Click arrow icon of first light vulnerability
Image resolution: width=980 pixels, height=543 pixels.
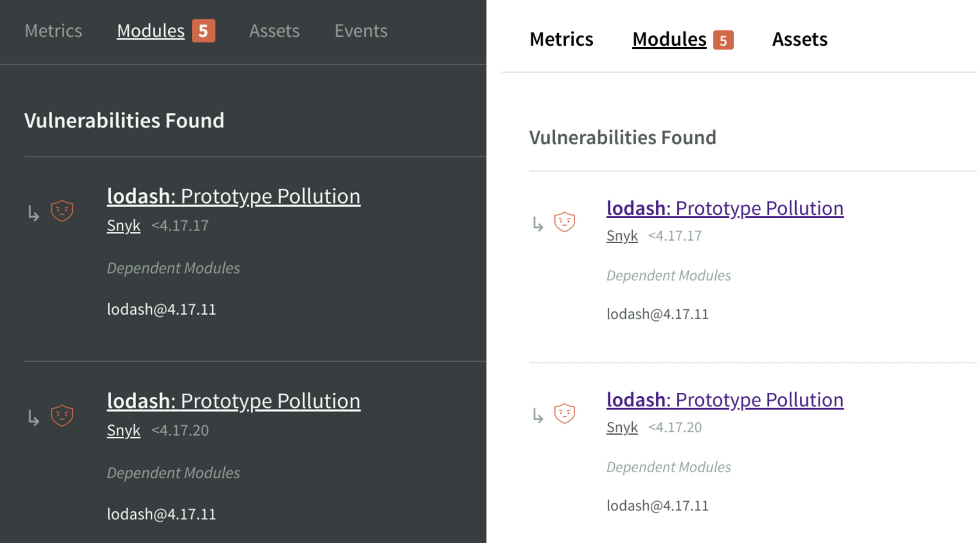point(538,224)
